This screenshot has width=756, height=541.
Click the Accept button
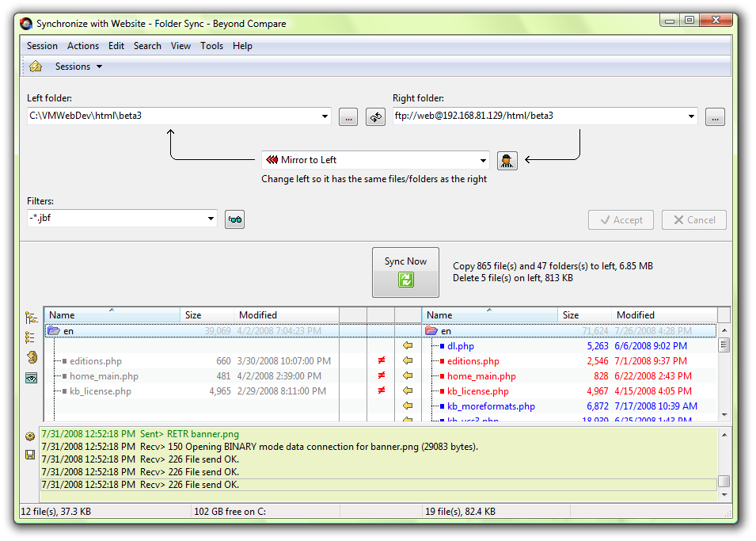click(621, 220)
